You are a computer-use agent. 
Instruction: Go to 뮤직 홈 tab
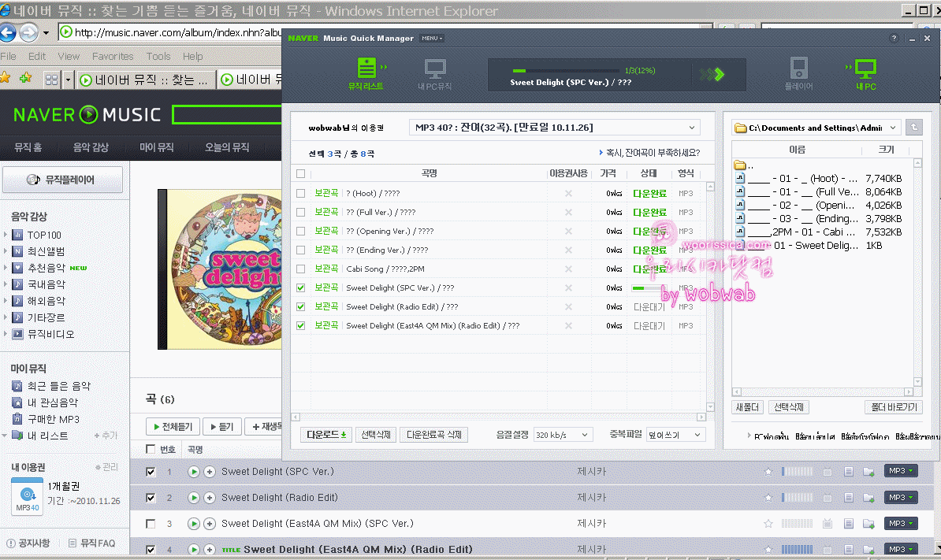pos(28,147)
